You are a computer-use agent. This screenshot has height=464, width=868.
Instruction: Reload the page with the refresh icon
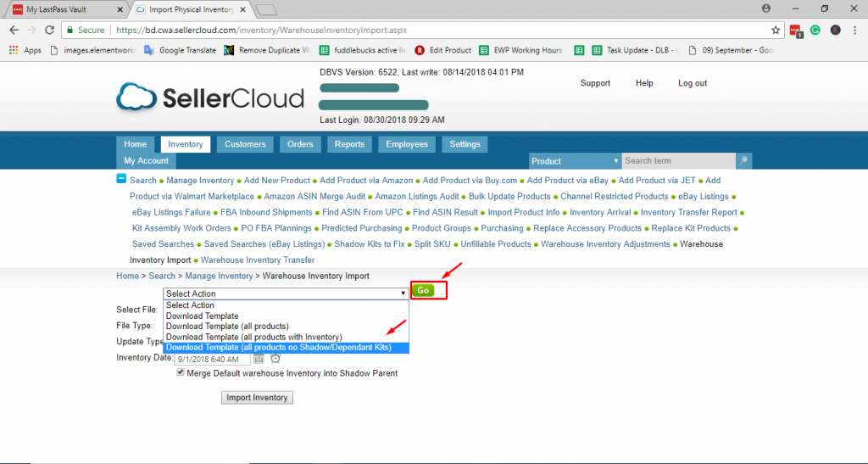click(x=50, y=30)
